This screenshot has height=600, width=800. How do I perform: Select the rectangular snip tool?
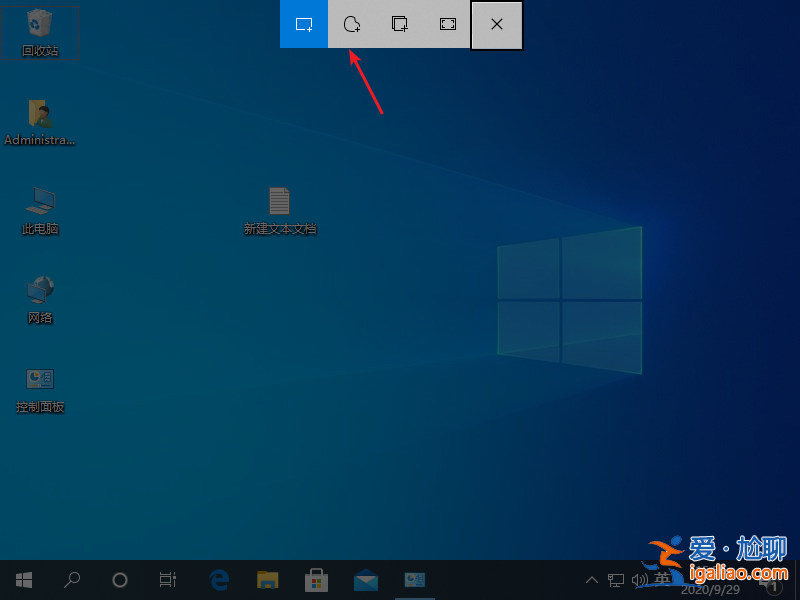(x=303, y=25)
